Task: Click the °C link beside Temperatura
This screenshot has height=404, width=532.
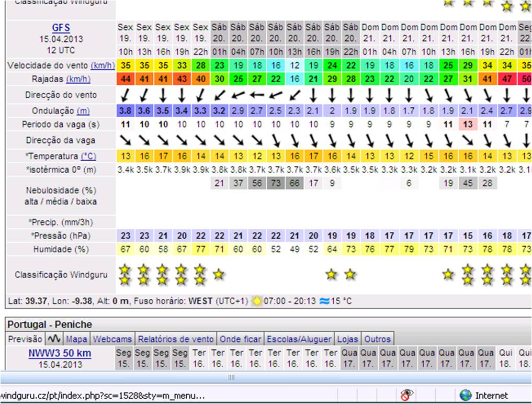Action: click(88, 156)
